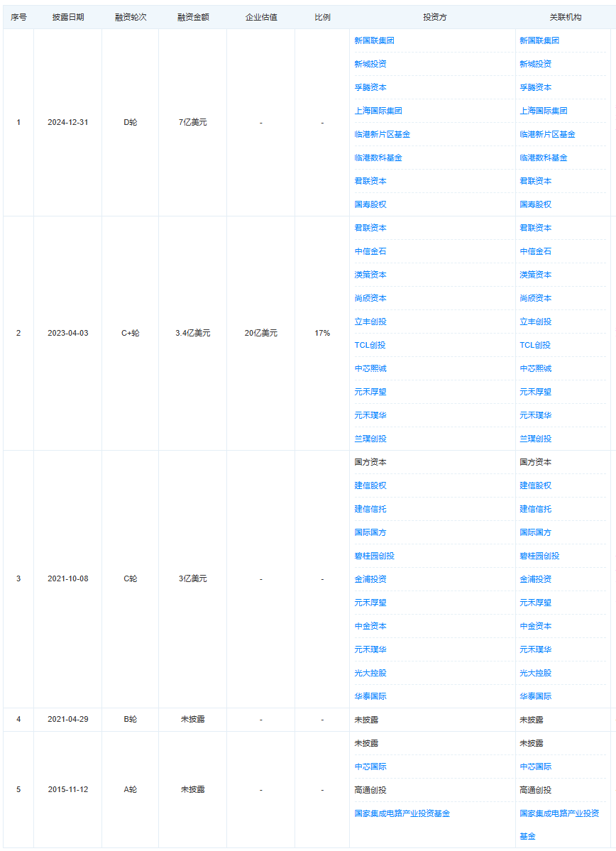Click the 融资轮次 column header
Viewport: 616px width, 851px height.
[131, 17]
